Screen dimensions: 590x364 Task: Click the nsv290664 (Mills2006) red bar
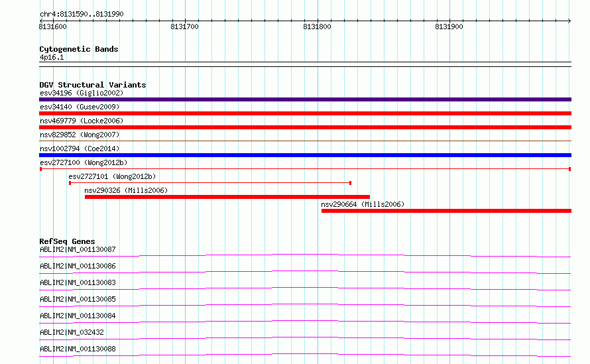446,211
